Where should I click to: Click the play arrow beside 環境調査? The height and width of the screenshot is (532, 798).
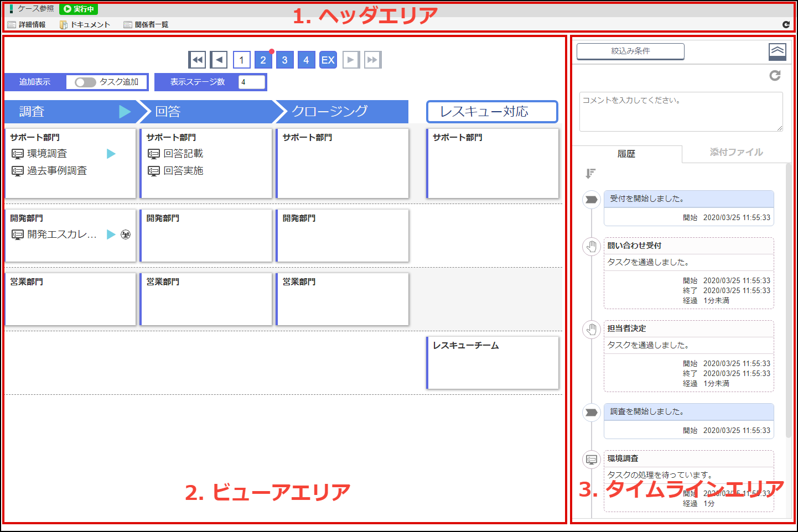pyautogui.click(x=111, y=154)
